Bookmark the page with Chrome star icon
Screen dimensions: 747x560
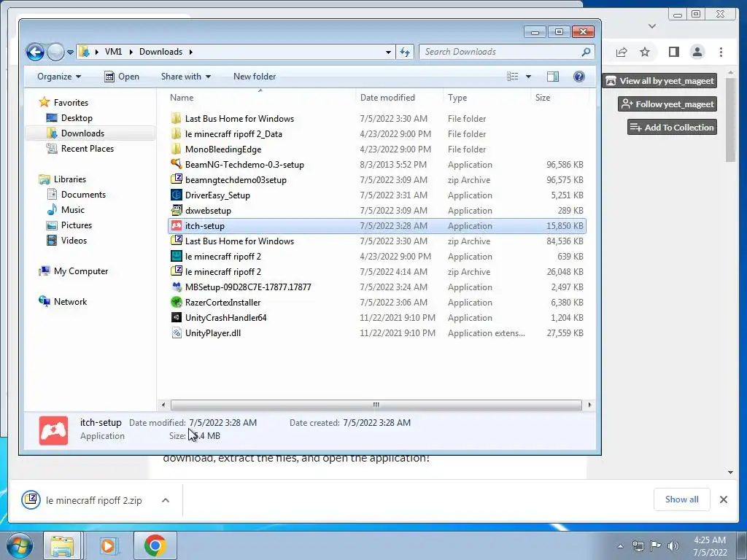click(645, 52)
